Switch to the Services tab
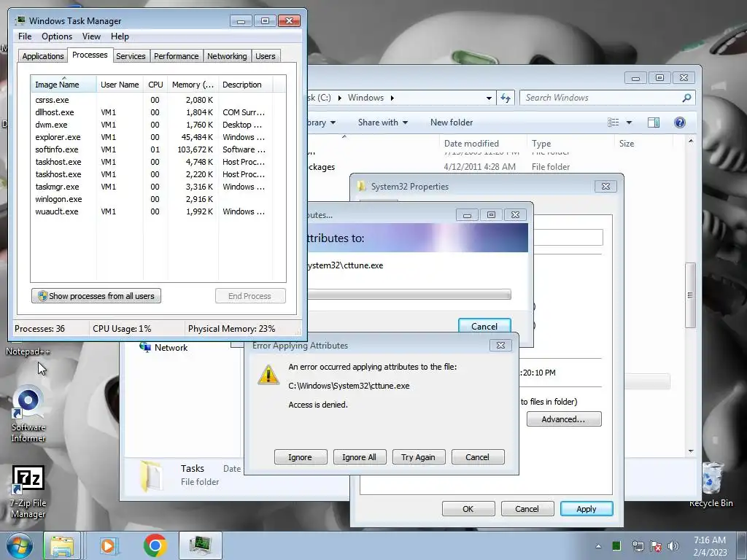This screenshot has width=747, height=560. pos(131,56)
